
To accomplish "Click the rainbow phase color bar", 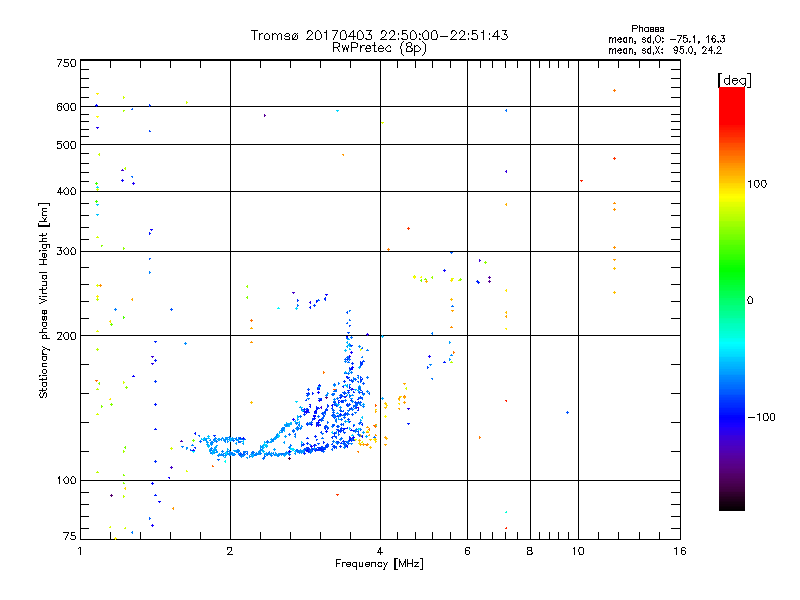I will [732, 298].
